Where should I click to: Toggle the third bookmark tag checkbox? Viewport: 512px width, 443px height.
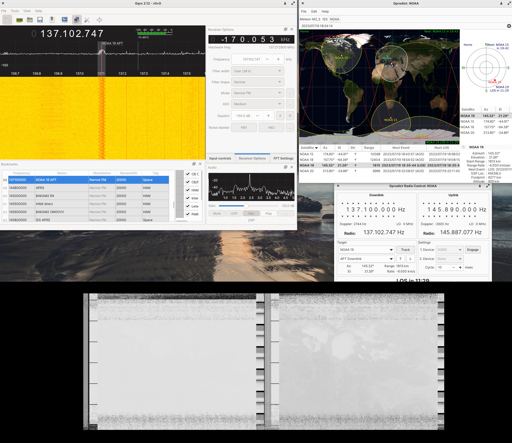pos(188,190)
